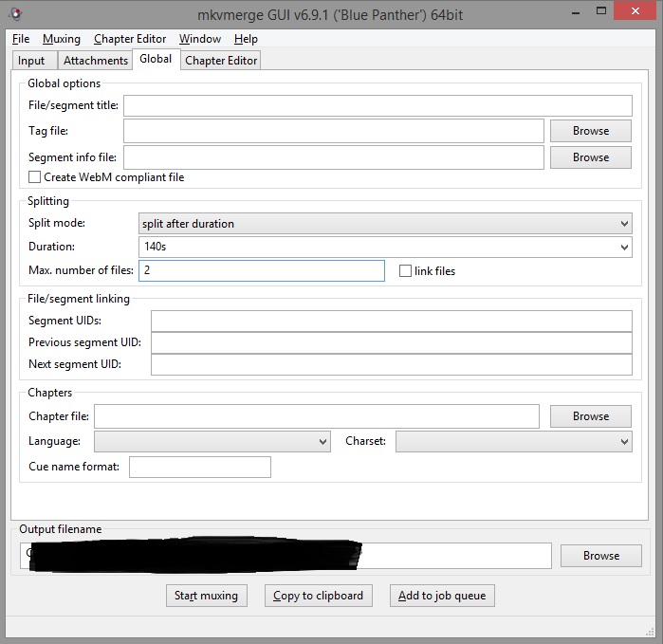Screen dimensions: 663x644
Task: Click the Max. number of files field
Action: [262, 270]
